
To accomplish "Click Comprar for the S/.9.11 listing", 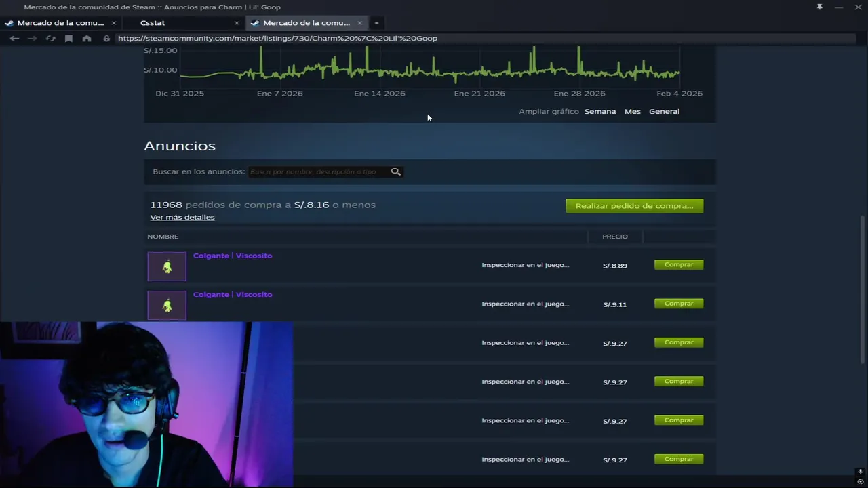I will [x=679, y=303].
